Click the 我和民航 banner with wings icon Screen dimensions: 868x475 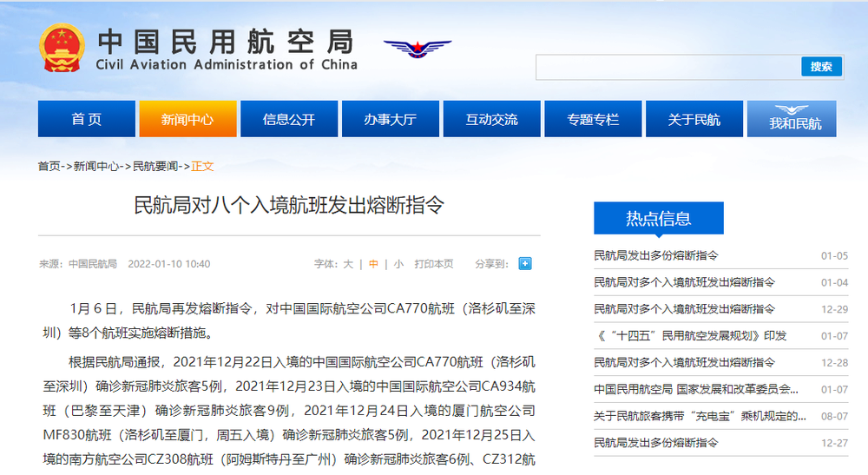pos(794,120)
